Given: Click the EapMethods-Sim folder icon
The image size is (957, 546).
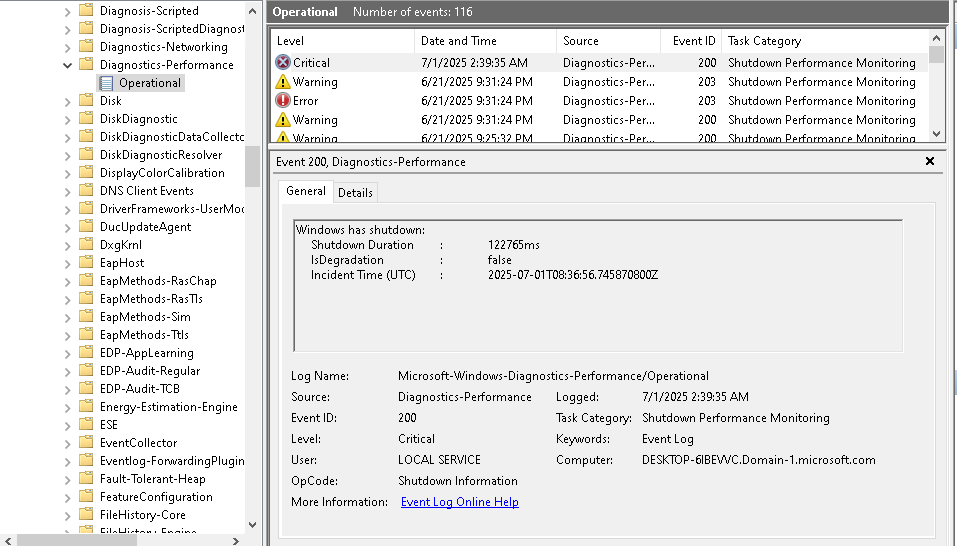Looking at the screenshot, I should click(x=86, y=317).
